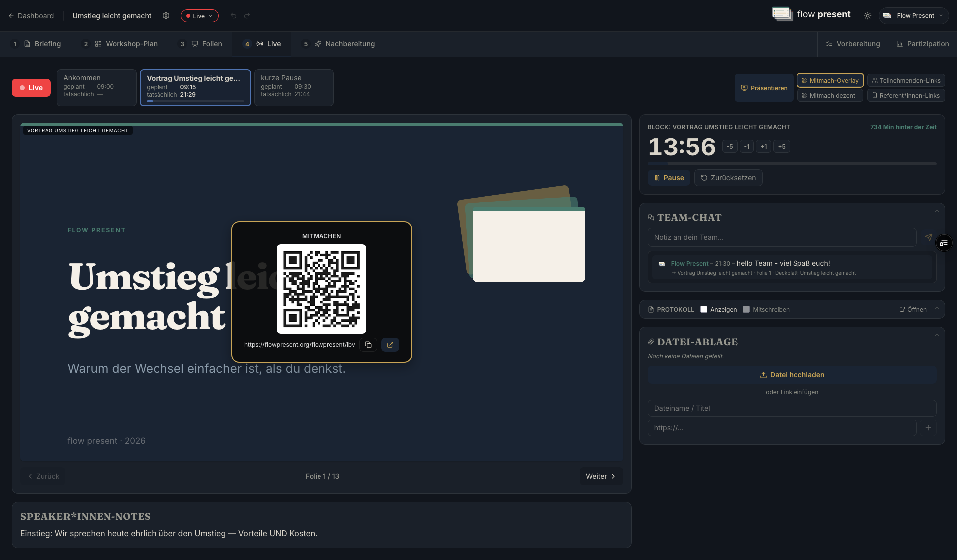Click the timer progress bar
This screenshot has width=957, height=560.
792,164
